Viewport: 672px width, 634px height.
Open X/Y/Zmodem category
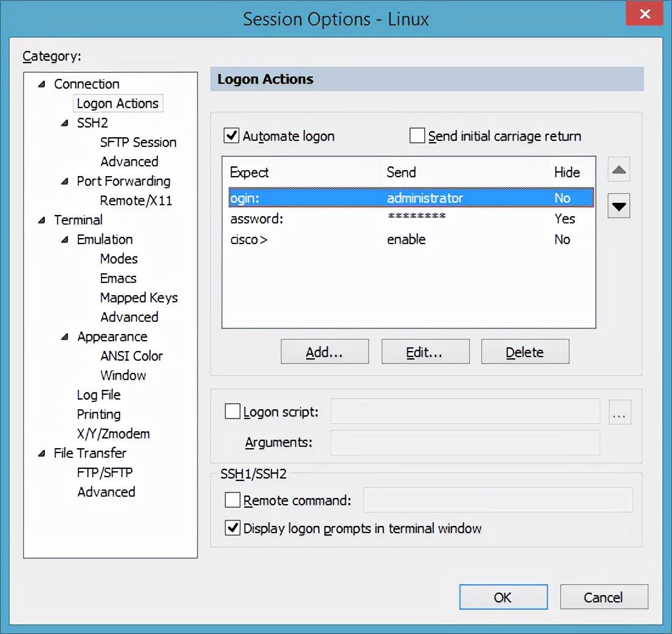click(113, 434)
